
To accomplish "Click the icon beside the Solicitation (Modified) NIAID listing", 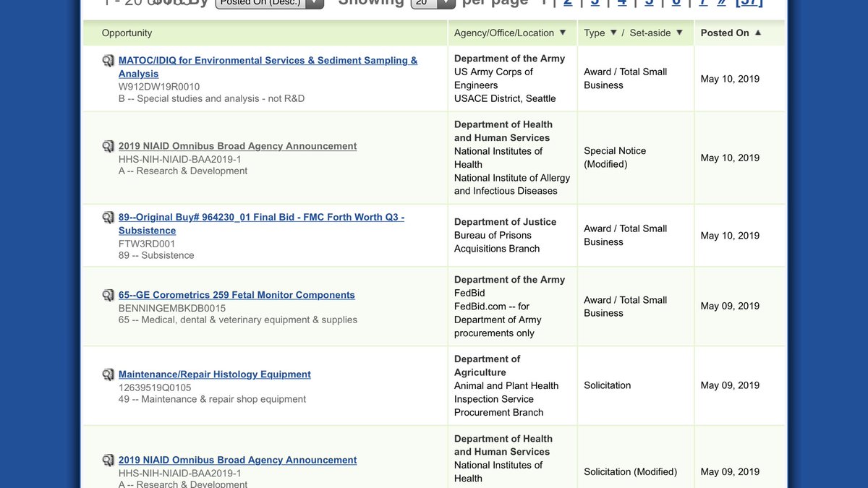I will click(x=108, y=460).
